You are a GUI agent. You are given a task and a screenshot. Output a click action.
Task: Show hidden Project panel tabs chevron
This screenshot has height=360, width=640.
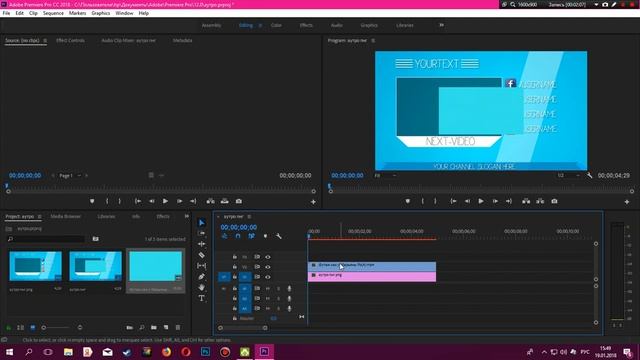point(187,216)
